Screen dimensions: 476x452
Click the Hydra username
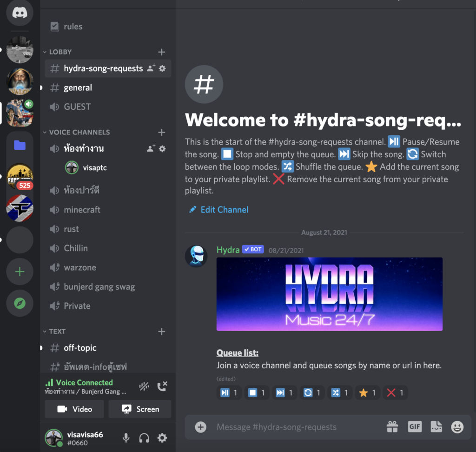pyautogui.click(x=228, y=250)
